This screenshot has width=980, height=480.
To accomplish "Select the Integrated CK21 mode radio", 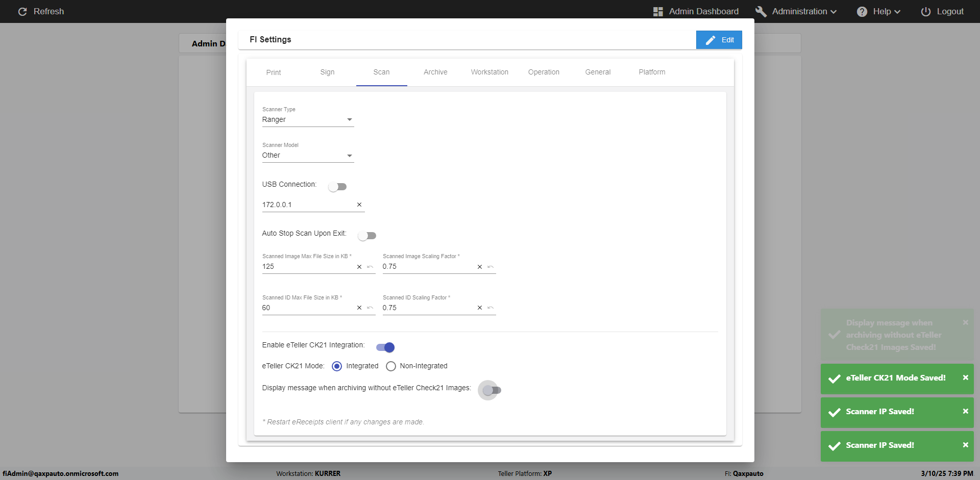I will coord(337,366).
